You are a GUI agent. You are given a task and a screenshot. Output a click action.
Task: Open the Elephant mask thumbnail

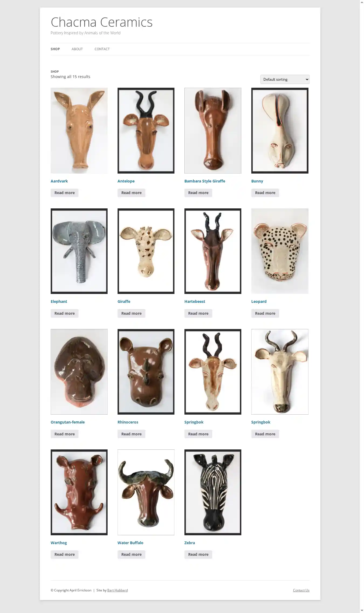tap(79, 251)
